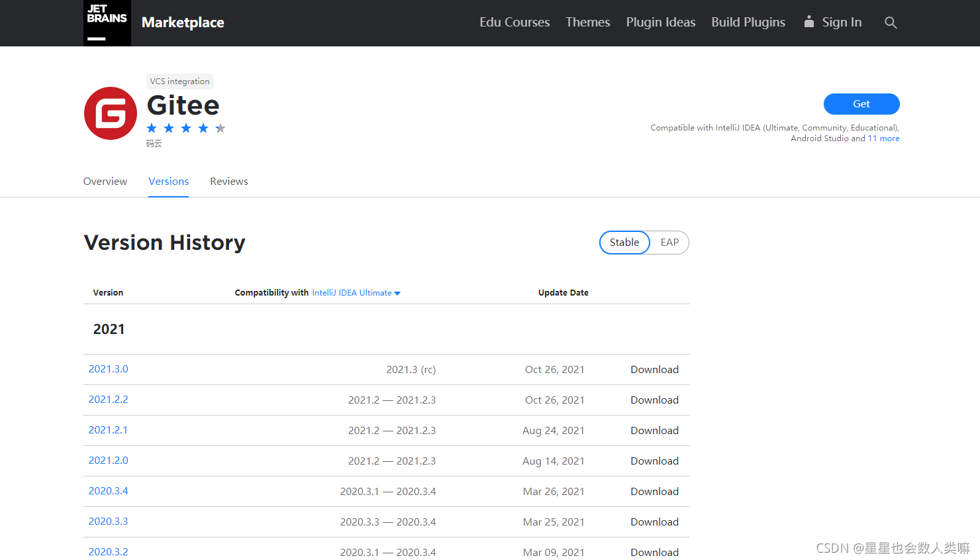Open version 2020.3.2 link
Image resolution: width=980 pixels, height=560 pixels.
109,552
